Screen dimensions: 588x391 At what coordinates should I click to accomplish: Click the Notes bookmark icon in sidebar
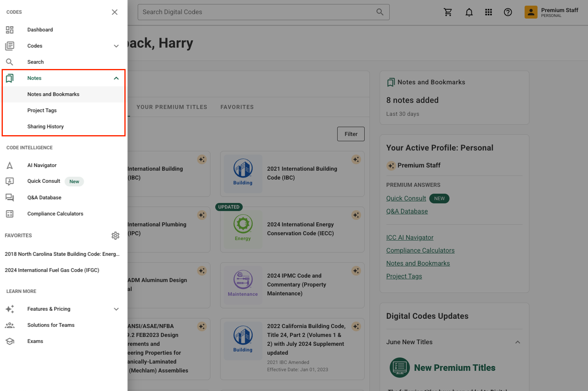click(x=10, y=78)
